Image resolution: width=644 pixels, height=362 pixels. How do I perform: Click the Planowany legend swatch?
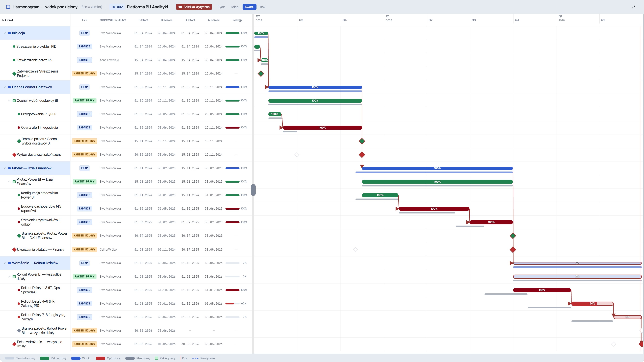(130, 358)
